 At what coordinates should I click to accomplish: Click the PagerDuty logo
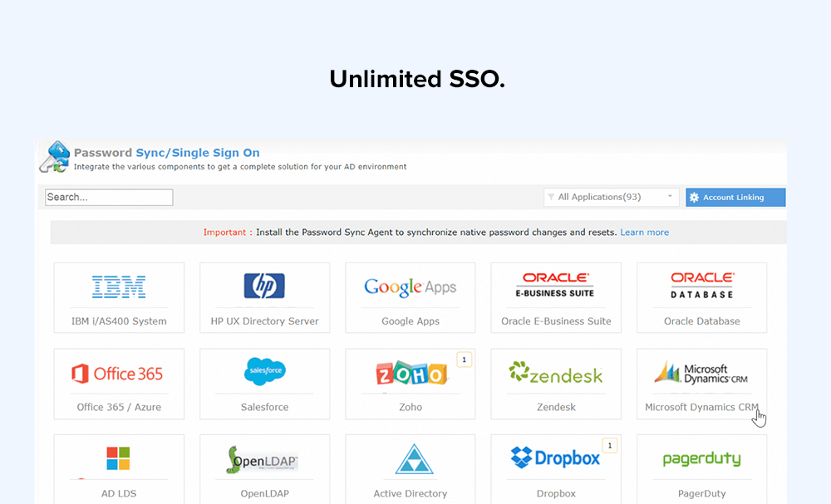(x=701, y=459)
